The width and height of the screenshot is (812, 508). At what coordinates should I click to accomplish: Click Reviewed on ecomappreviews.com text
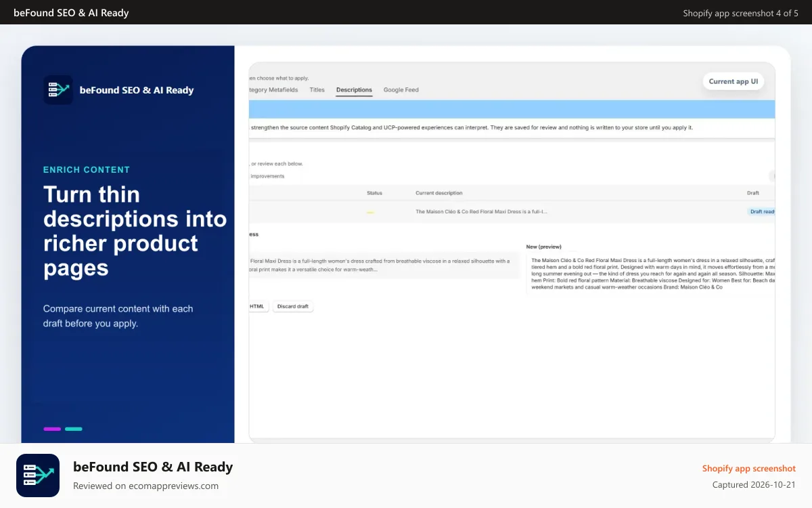[x=145, y=486]
